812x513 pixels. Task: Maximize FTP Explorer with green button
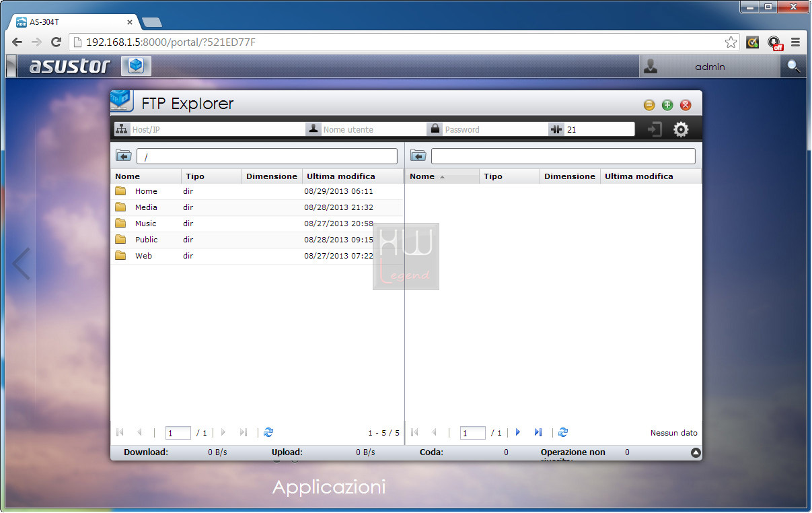pyautogui.click(x=667, y=105)
